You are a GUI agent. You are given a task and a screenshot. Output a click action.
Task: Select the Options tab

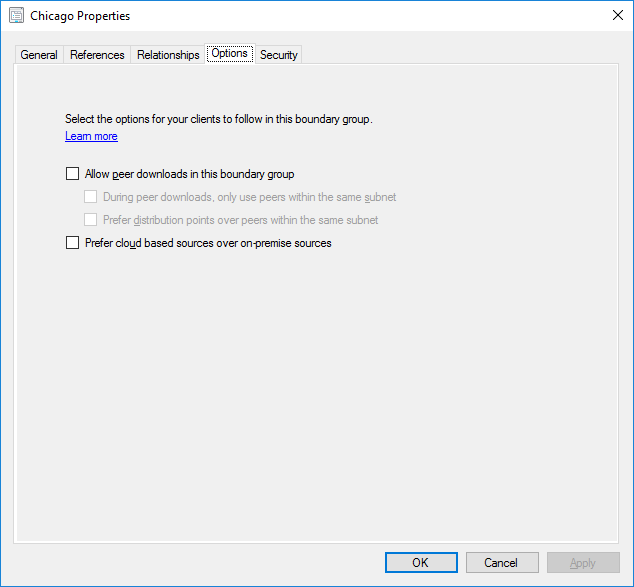click(230, 53)
